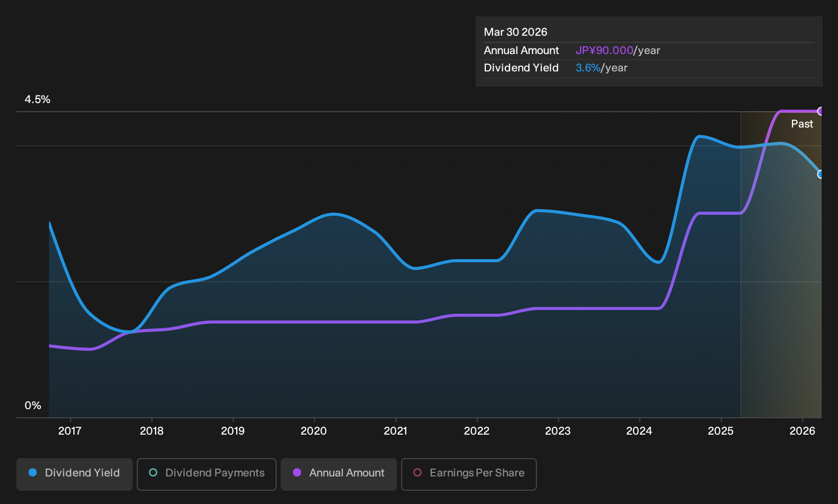Click the 2026 x-axis label

coord(802,431)
